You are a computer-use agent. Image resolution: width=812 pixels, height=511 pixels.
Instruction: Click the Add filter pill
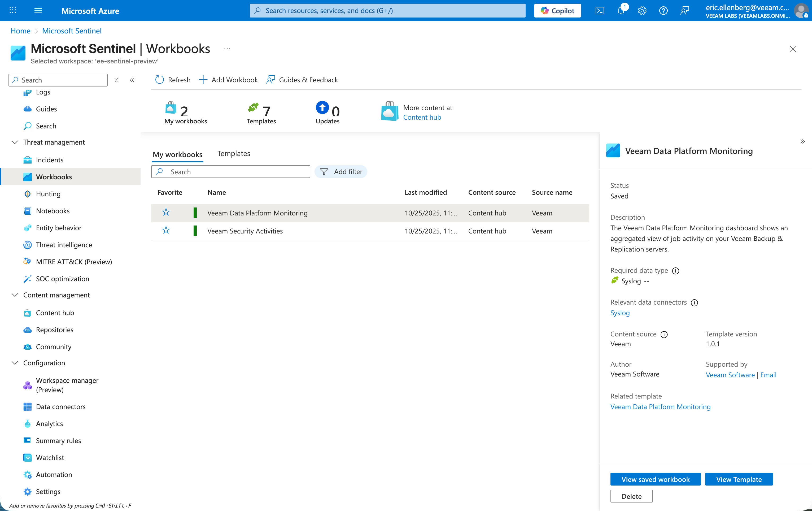tap(341, 172)
